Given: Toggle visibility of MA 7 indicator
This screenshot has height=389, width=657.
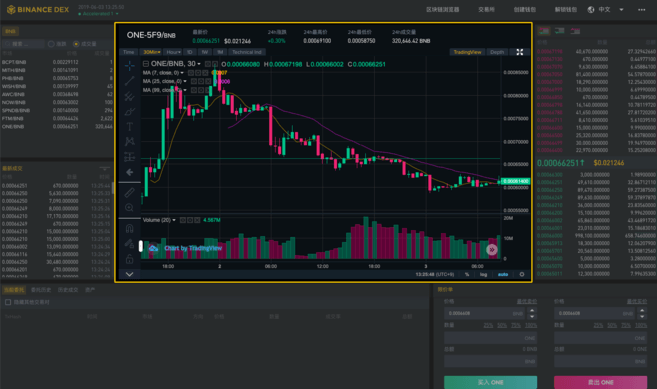Looking at the screenshot, I should point(191,73).
